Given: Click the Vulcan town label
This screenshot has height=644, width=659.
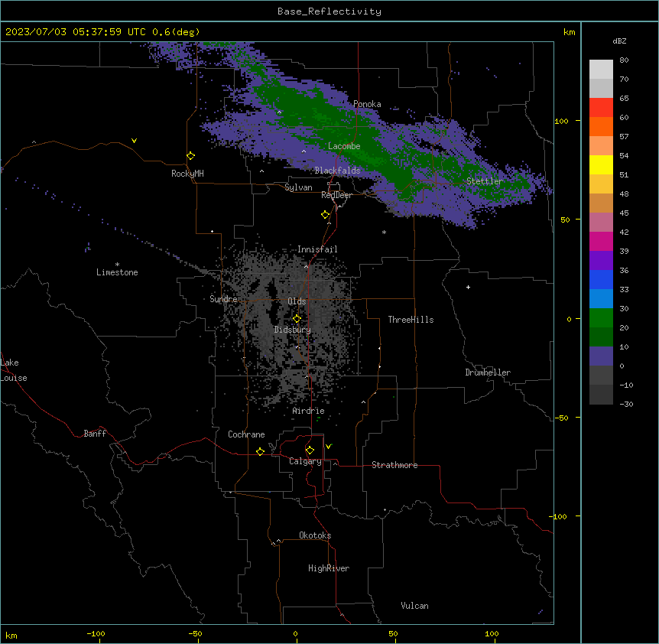Looking at the screenshot, I should point(415,606).
